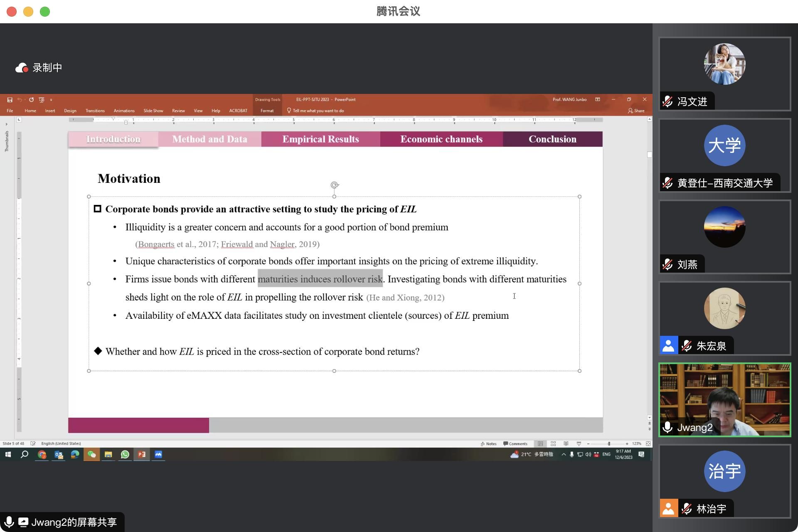The height and width of the screenshot is (532, 798).
Task: Open the Slide Sorter view icon
Action: (x=553, y=444)
